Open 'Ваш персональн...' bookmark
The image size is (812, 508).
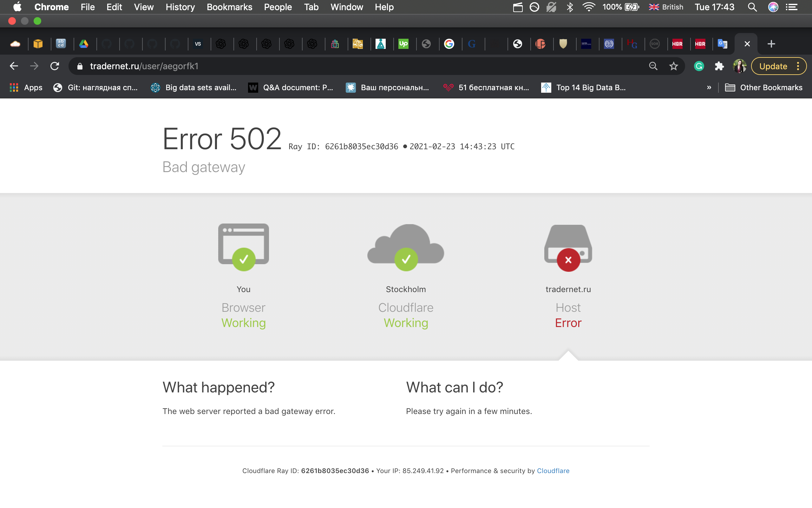(388, 88)
